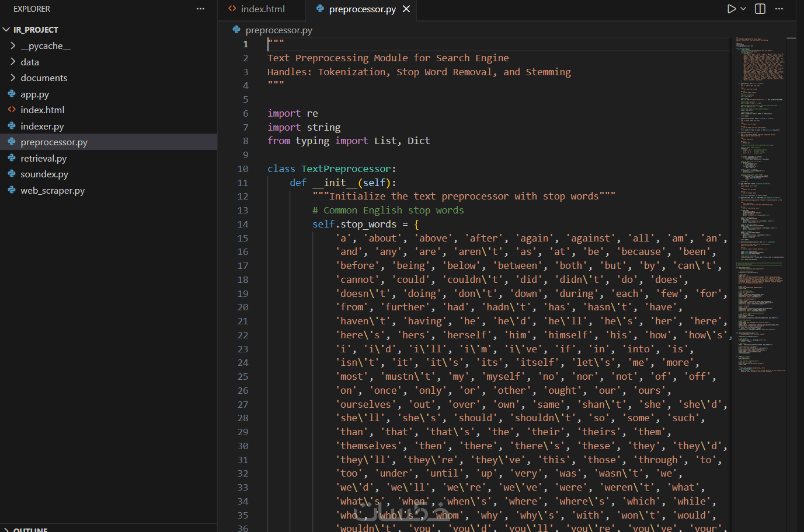804x532 pixels.
Task: Click the preprocessor.py breadcrumb label
Action: point(279,30)
